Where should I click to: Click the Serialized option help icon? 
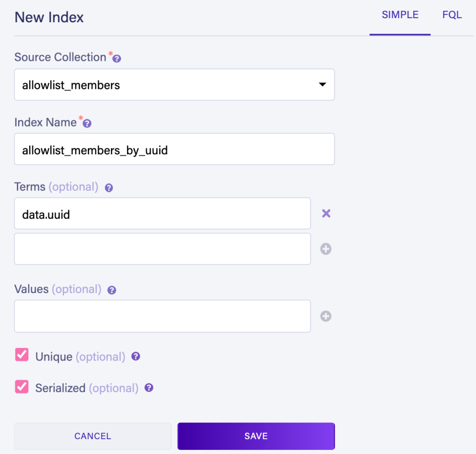(x=149, y=387)
